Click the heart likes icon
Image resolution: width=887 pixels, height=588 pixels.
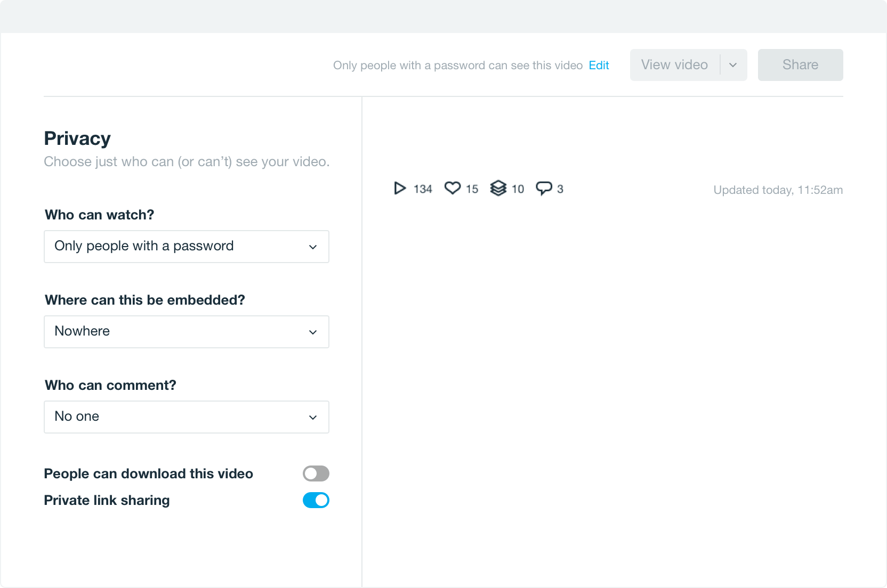tap(453, 188)
